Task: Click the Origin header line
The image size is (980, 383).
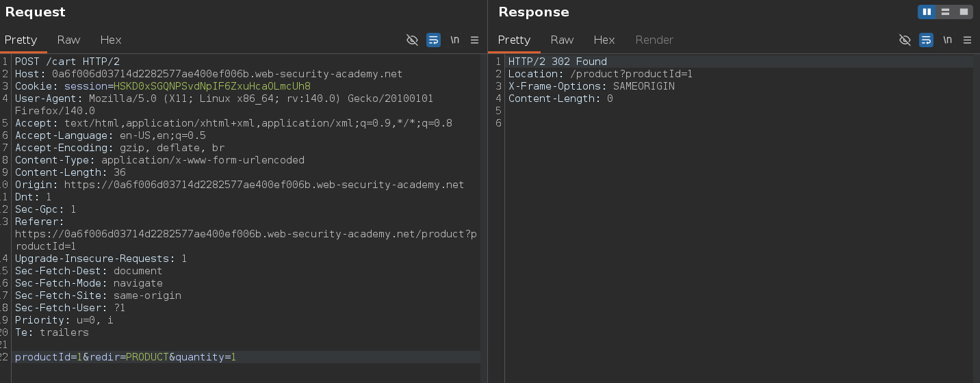Action: click(240, 185)
